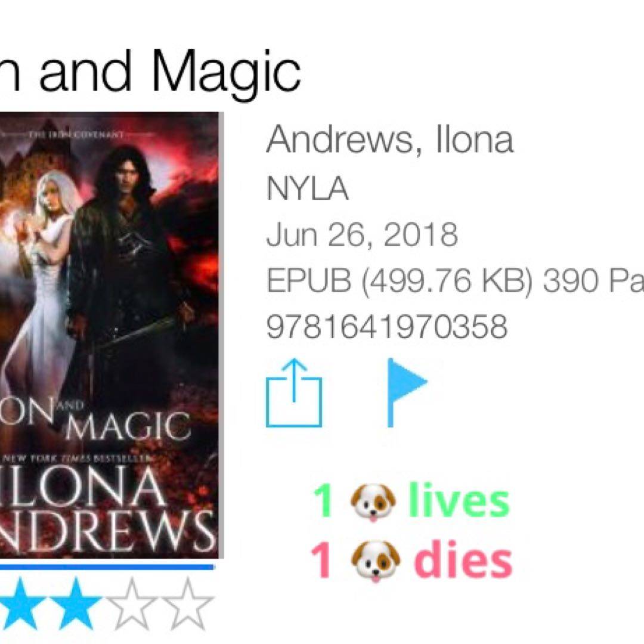Click the ISBN 9781641970358

click(x=387, y=327)
